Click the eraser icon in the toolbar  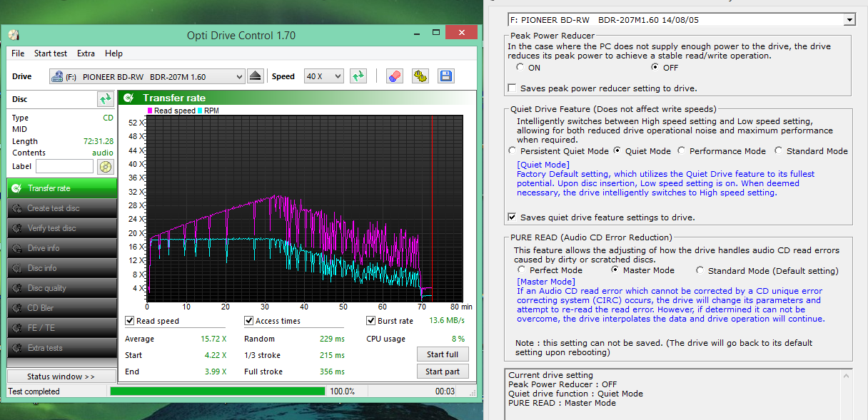click(x=395, y=76)
